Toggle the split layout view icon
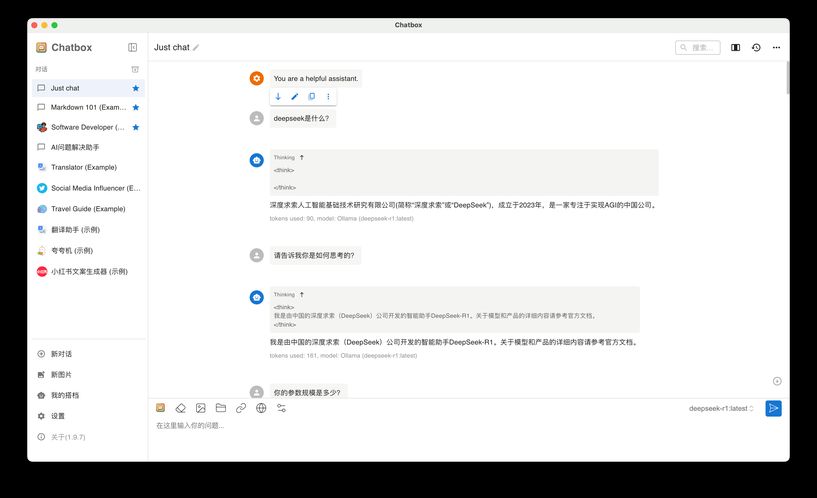Screen dimensions: 817x498 coord(735,47)
